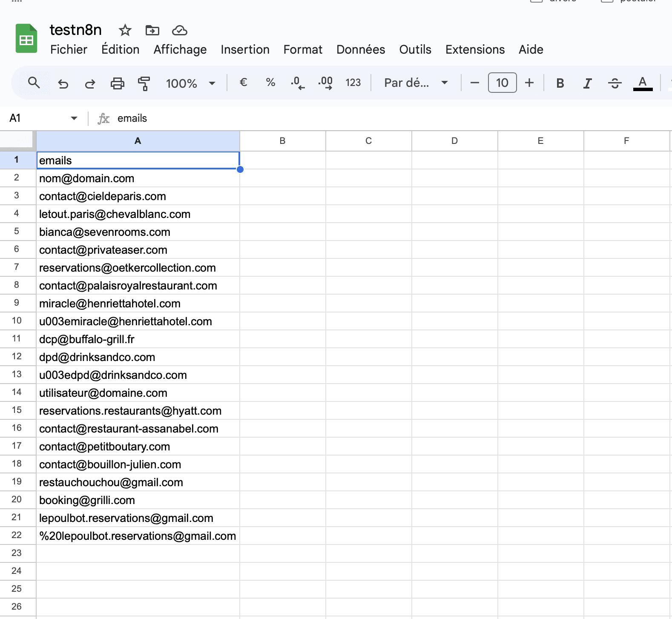This screenshot has width=672, height=619.
Task: Open the Par dé... font dropdown
Action: 416,83
